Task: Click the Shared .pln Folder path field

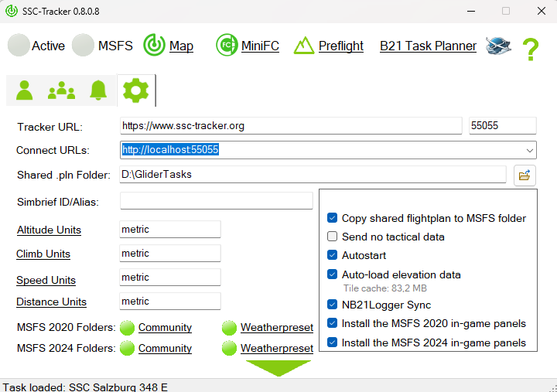Action: click(x=313, y=174)
